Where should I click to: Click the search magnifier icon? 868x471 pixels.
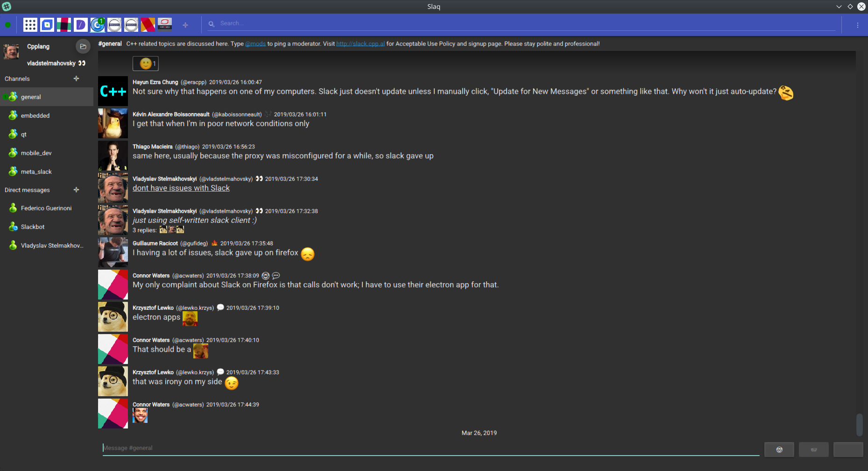tap(212, 24)
